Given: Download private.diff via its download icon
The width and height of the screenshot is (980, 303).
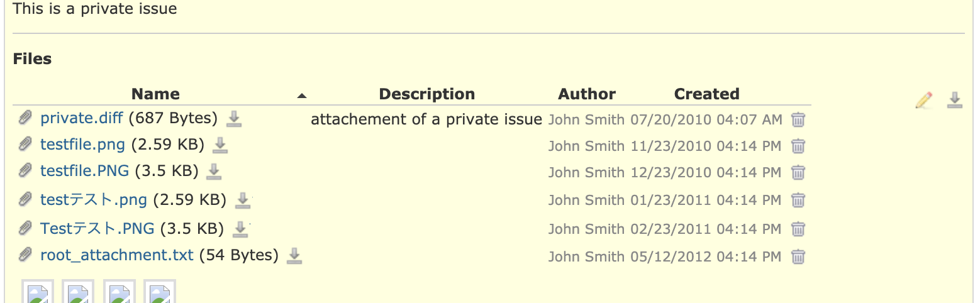Looking at the screenshot, I should click(x=234, y=118).
